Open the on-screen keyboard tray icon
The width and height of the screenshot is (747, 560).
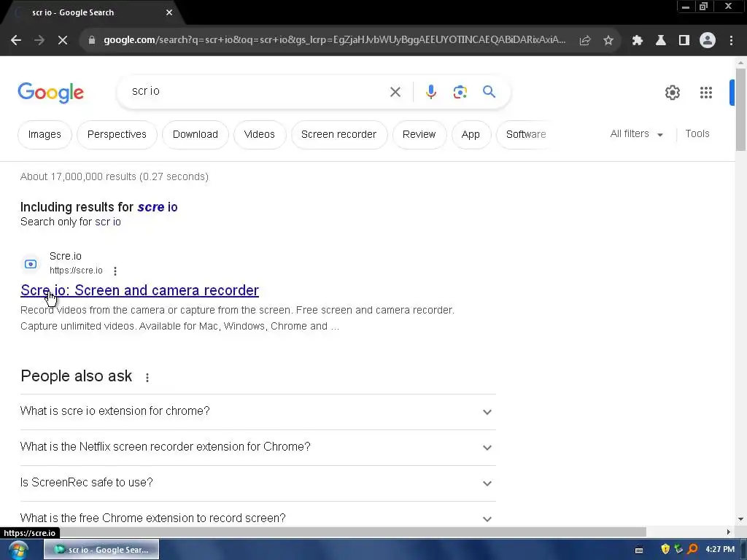click(x=639, y=550)
